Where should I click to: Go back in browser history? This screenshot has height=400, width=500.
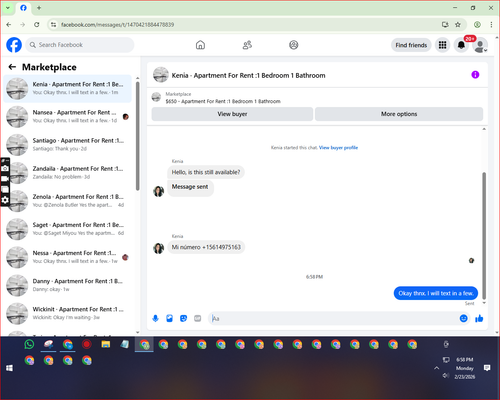9,25
